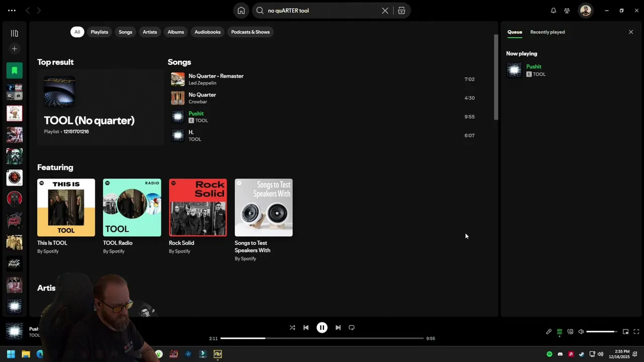Filter results by Podcasts & Shows

click(251, 32)
